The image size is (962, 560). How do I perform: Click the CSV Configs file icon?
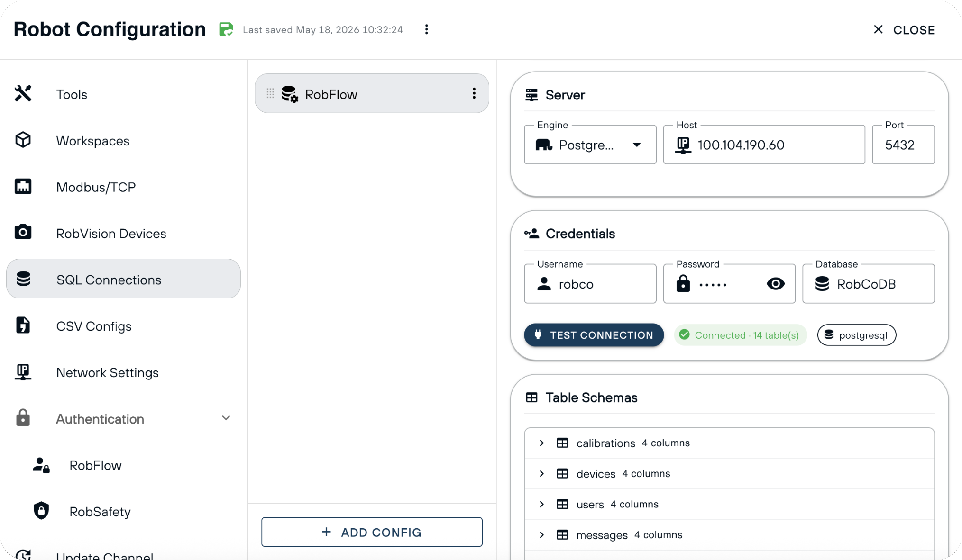click(23, 325)
